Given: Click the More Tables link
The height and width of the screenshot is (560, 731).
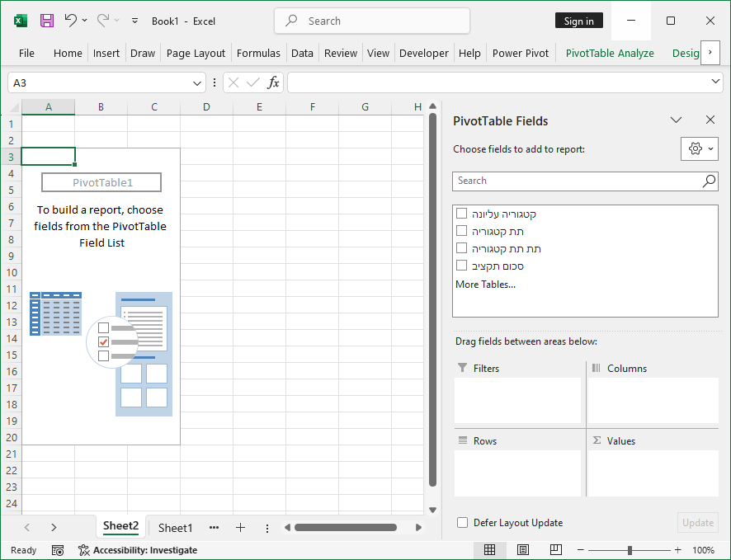Looking at the screenshot, I should 485,285.
